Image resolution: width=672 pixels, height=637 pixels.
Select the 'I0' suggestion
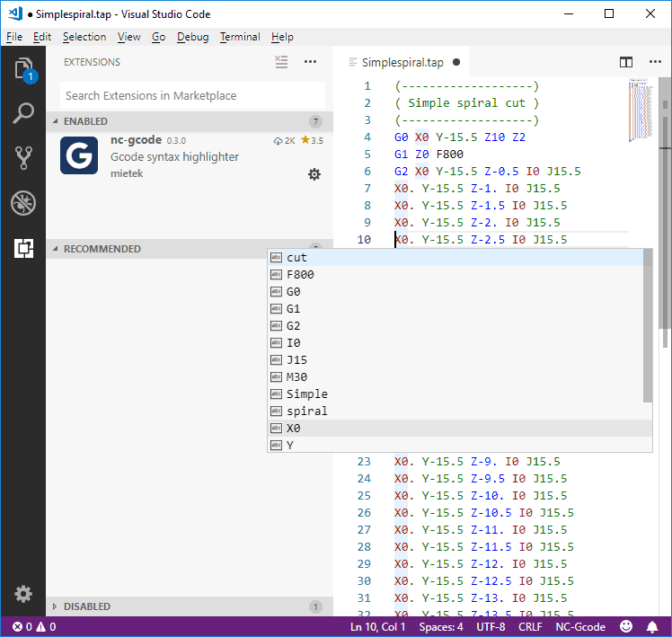tap(455, 343)
